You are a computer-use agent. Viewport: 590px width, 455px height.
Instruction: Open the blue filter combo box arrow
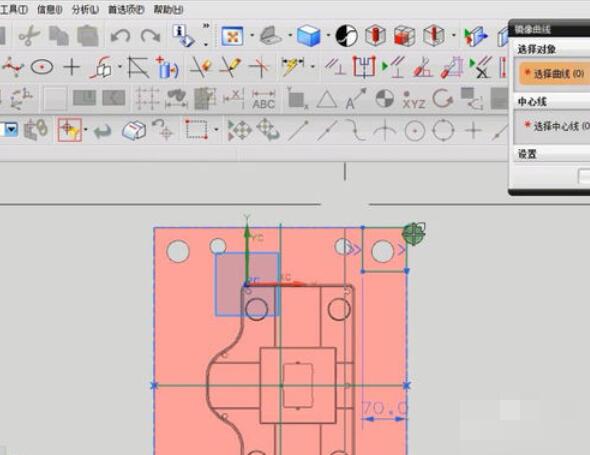point(11,130)
